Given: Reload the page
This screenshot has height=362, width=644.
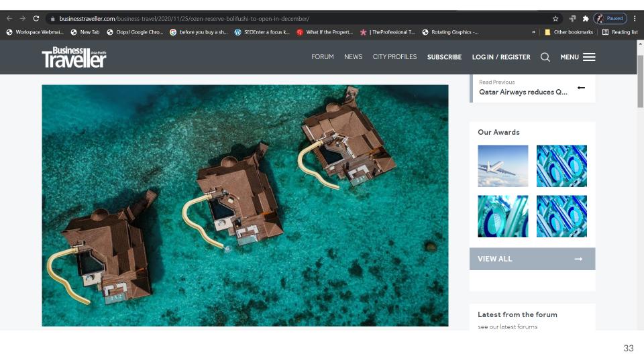Looking at the screenshot, I should coord(36,19).
